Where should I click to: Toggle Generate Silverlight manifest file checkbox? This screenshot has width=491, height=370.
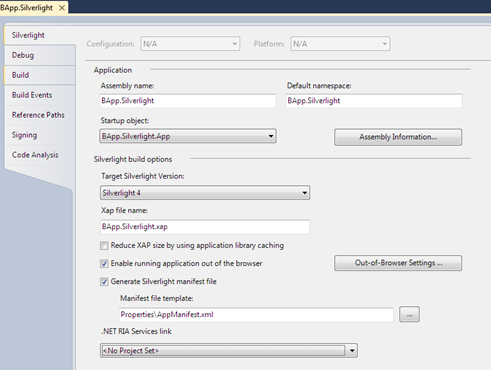104,282
